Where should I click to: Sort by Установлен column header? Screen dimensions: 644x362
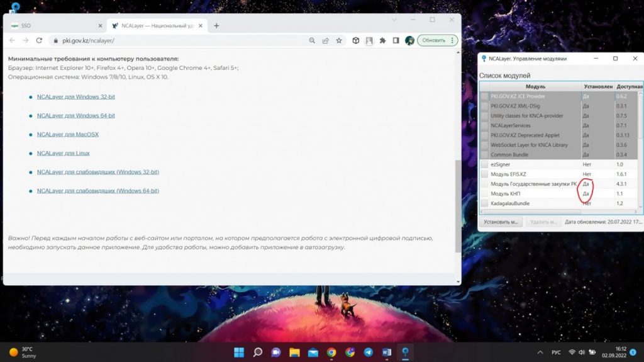598,86
